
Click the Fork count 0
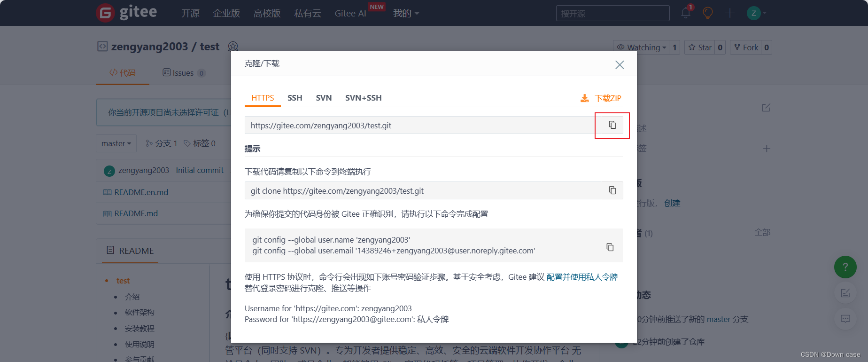point(767,47)
